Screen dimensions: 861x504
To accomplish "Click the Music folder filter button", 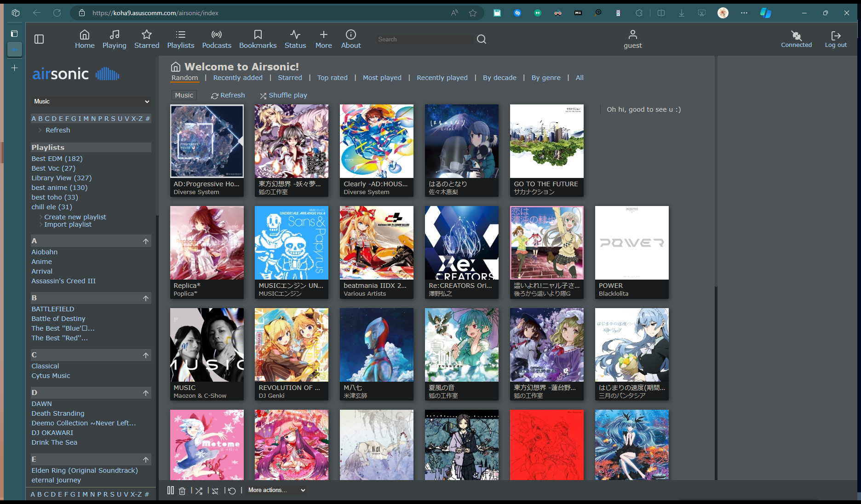I will [x=184, y=95].
